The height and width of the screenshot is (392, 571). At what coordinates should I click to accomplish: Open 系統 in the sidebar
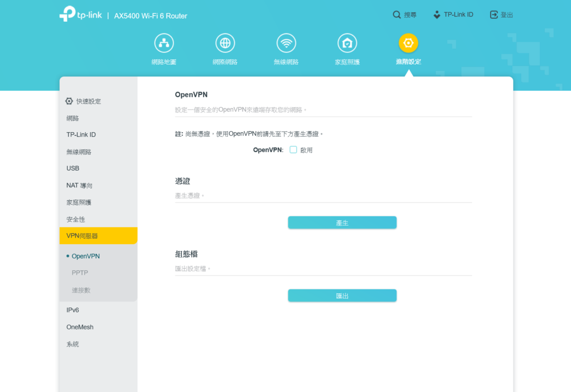(x=72, y=344)
